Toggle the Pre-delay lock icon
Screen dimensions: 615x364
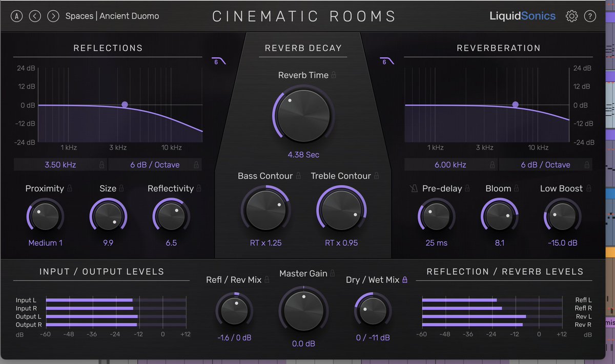coord(467,188)
